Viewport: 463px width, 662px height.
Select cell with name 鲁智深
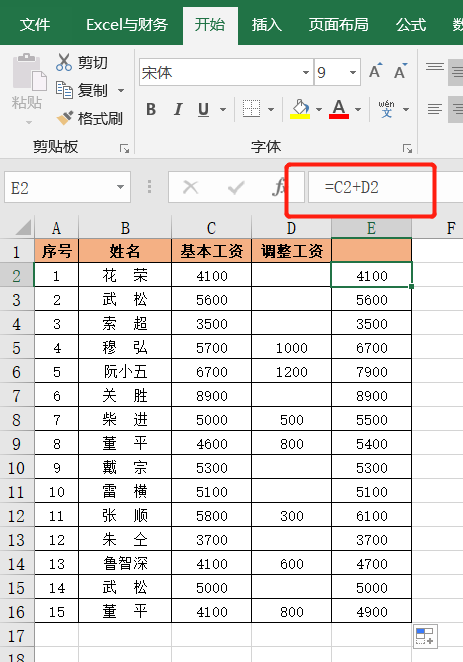click(x=125, y=563)
